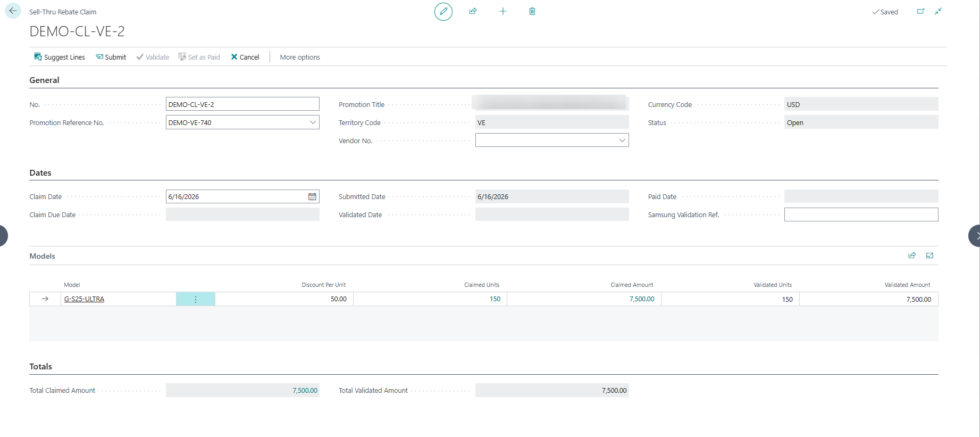Click the Discount Per Unit cell 50.00
980x437 pixels.
pyautogui.click(x=284, y=299)
